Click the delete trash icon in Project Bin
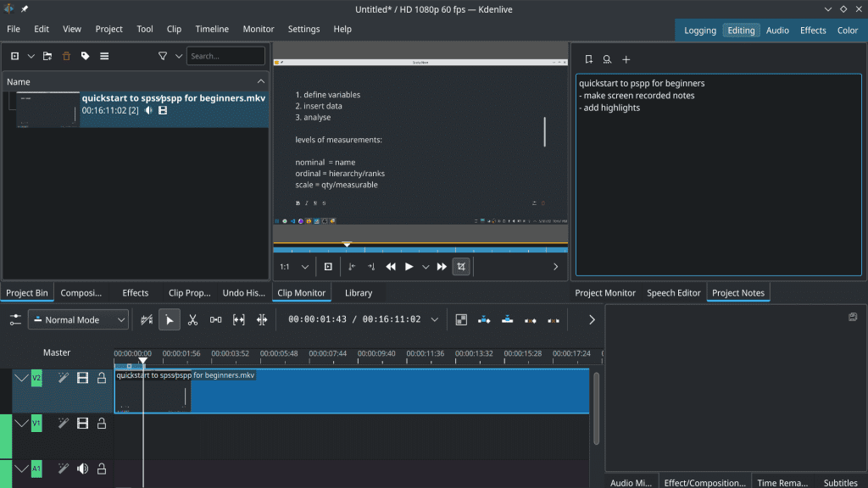This screenshot has height=488, width=868. coord(66,55)
